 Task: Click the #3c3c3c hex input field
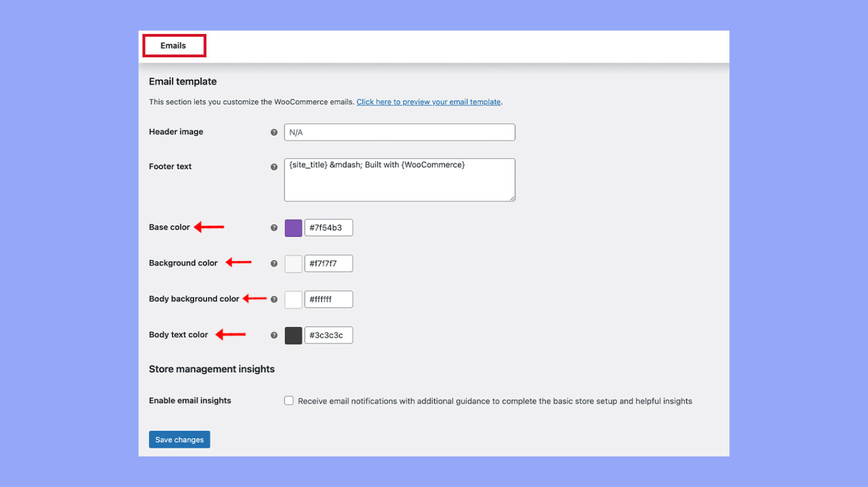329,335
